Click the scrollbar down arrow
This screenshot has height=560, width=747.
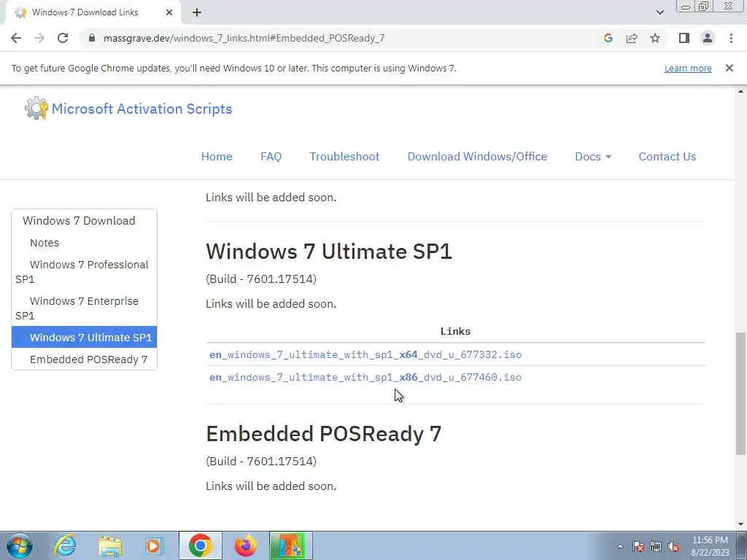[x=741, y=524]
